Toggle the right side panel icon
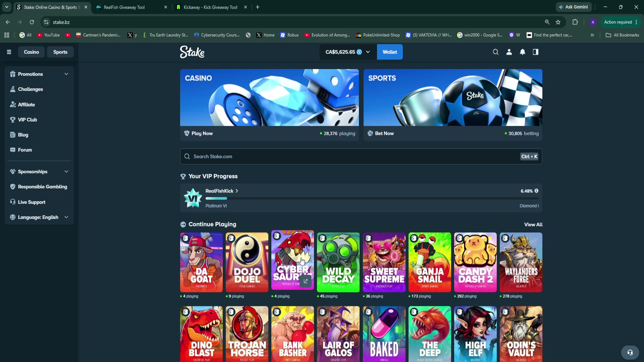Image resolution: width=644 pixels, height=362 pixels. [x=536, y=52]
